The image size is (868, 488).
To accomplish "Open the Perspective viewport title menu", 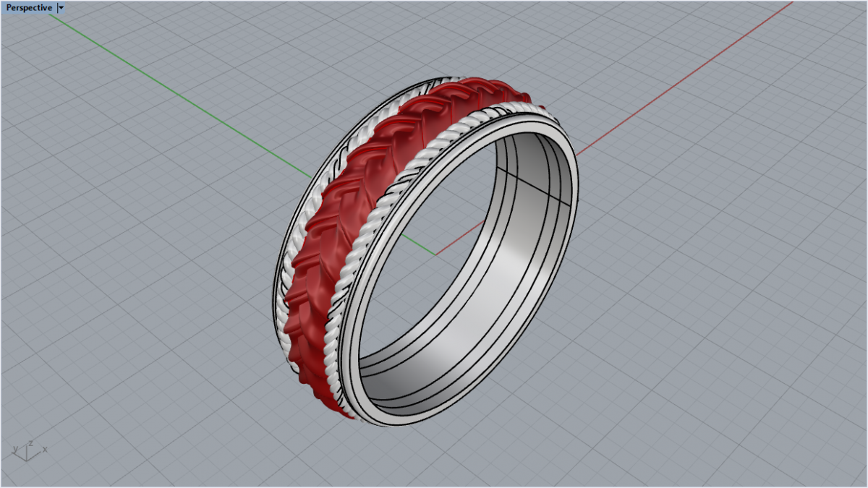I will (29, 8).
